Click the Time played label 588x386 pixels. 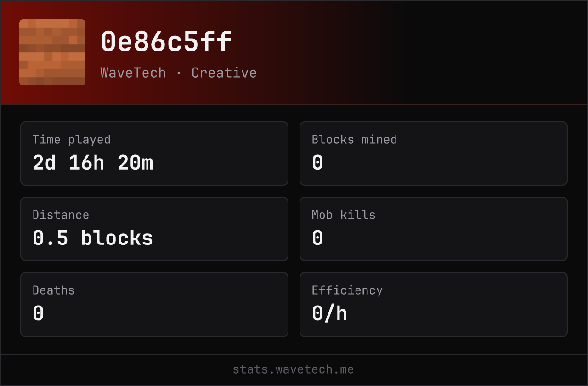pyautogui.click(x=72, y=140)
